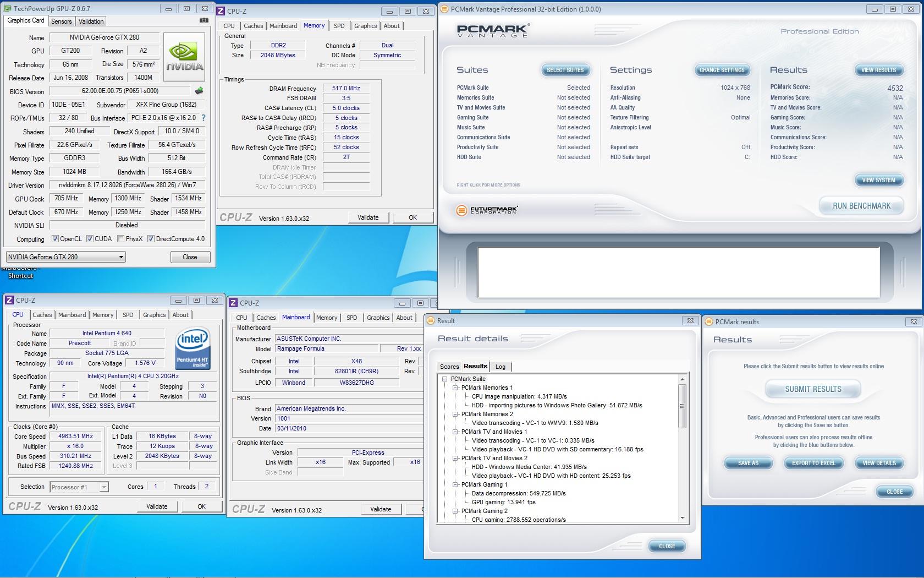Screen dimensions: 924x578
Task: Click CLOSE button in Result details window
Action: coord(667,546)
